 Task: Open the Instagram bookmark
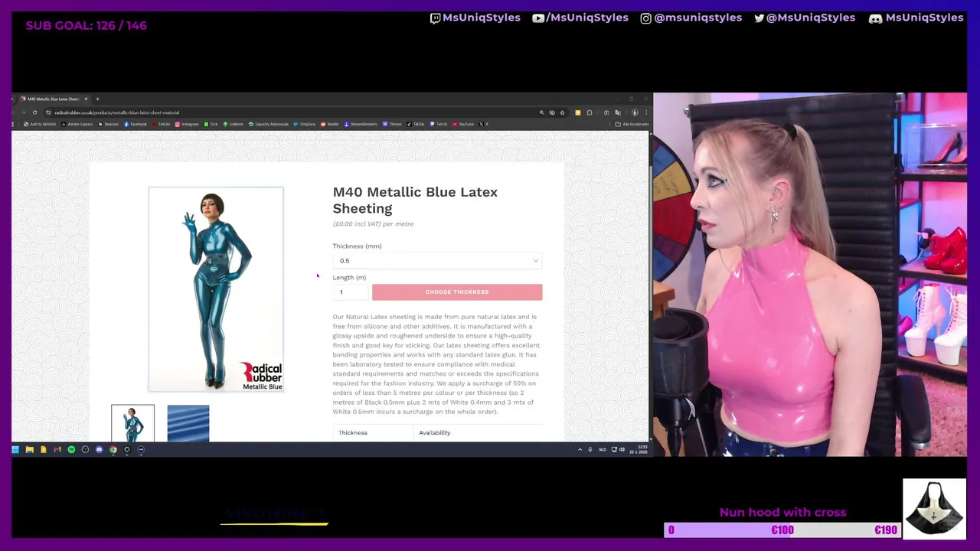pos(187,124)
